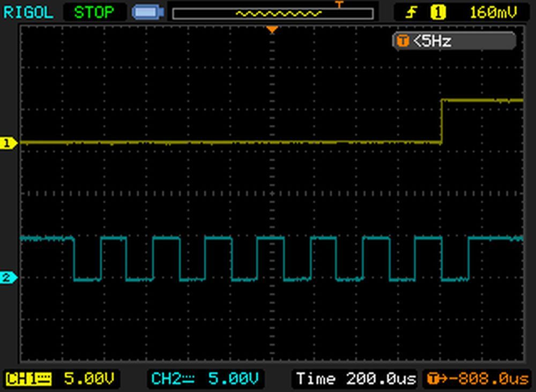Click the CH2 5.00V scale value
The height and width of the screenshot is (392, 536).
click(x=233, y=379)
